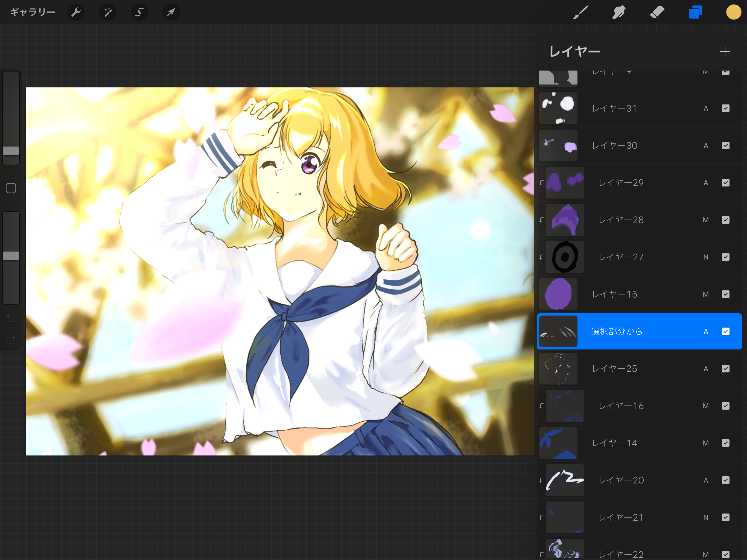The height and width of the screenshot is (560, 747).
Task: Open the yellow color picker swatch
Action: [734, 13]
